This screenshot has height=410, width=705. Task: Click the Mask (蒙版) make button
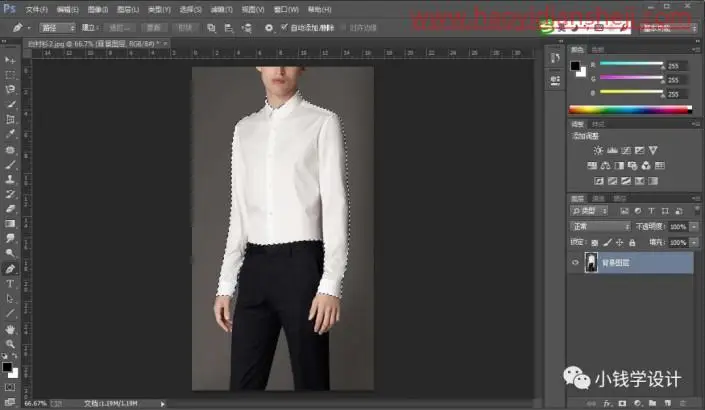(153, 28)
